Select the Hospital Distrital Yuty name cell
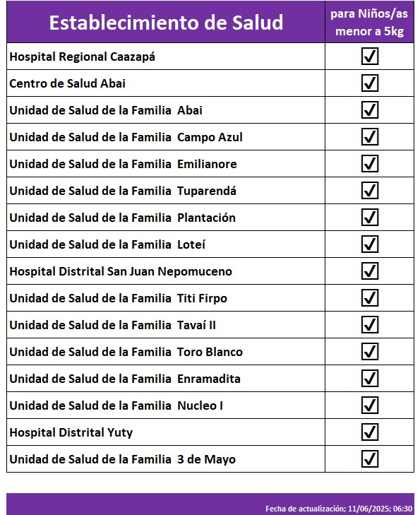 click(166, 432)
